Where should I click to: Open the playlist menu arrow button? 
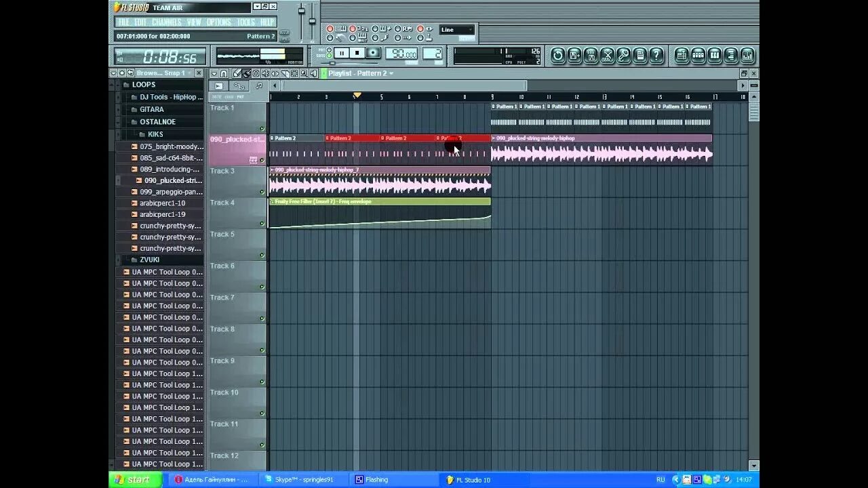[x=214, y=73]
